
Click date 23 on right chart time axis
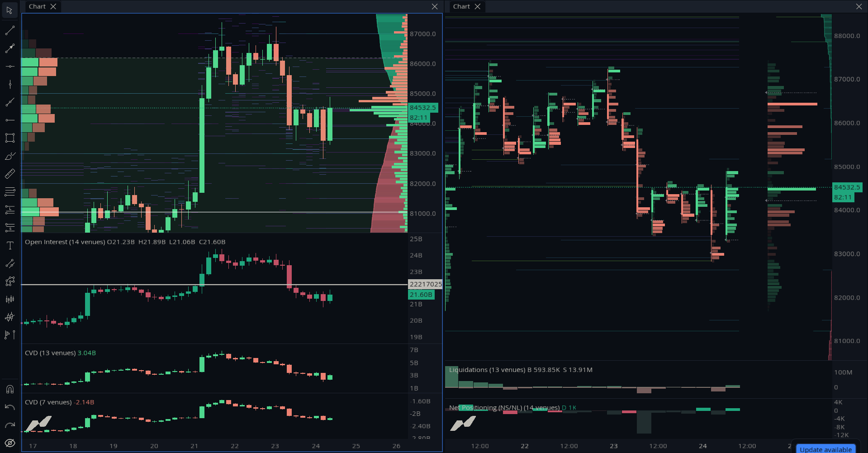pyautogui.click(x=613, y=446)
